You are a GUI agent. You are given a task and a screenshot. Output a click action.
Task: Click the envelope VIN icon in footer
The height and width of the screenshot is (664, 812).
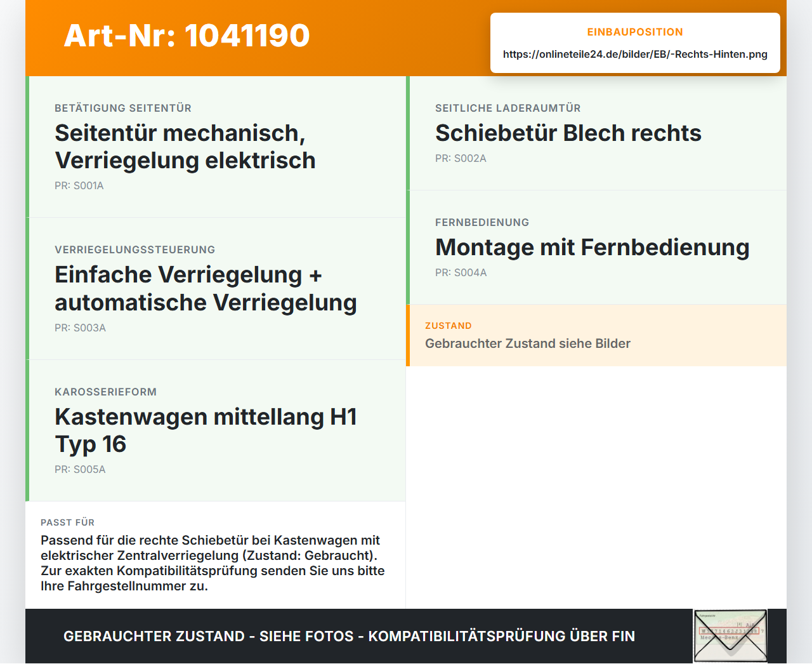point(731,636)
